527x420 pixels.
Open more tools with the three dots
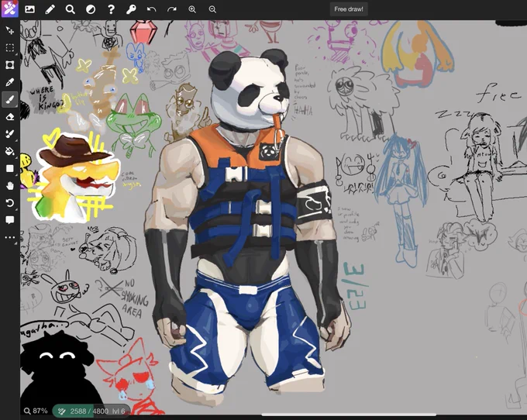pos(10,237)
